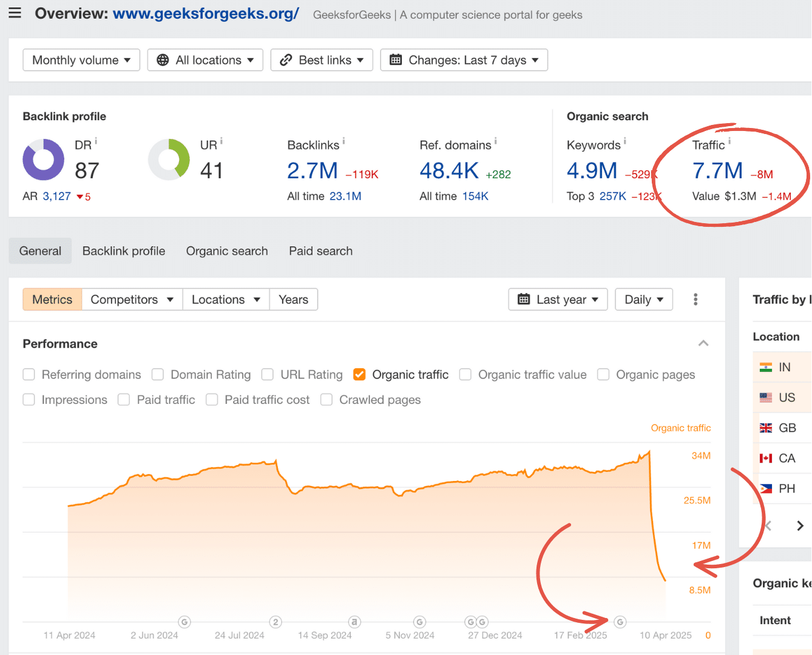This screenshot has height=655, width=812.
Task: Click the Philippines flag icon
Action: tap(766, 489)
